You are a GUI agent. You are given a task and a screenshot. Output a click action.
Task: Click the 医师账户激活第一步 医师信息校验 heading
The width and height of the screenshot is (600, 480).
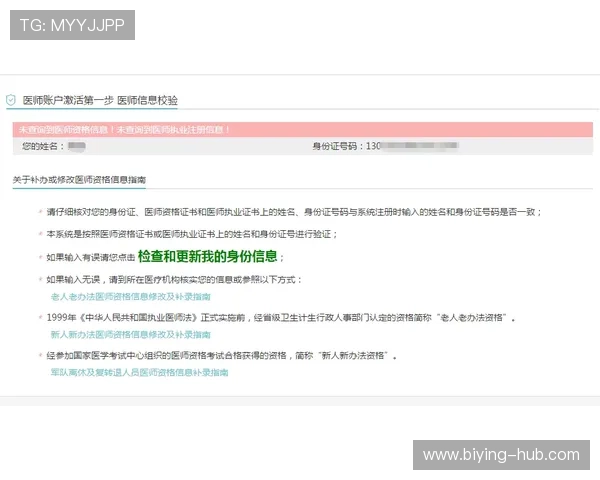pyautogui.click(x=100, y=100)
